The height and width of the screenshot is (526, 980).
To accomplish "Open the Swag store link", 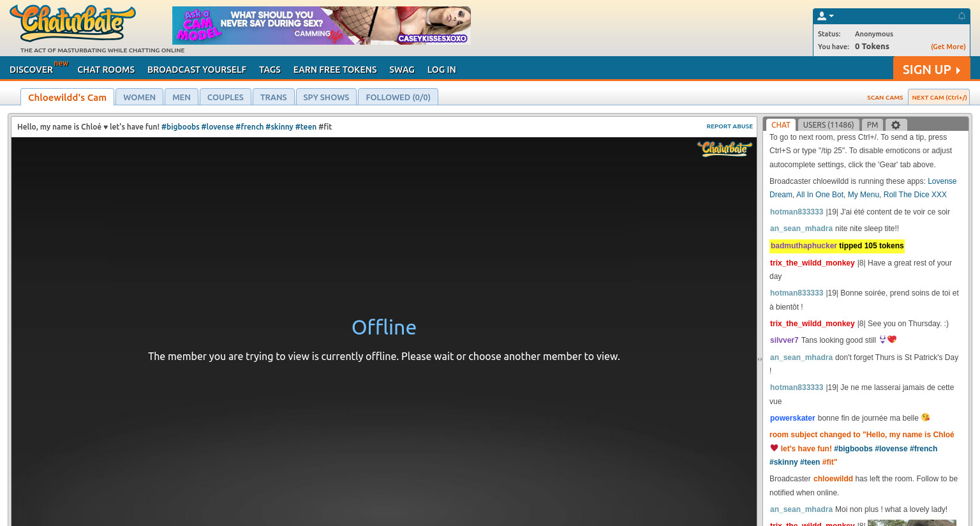I will tap(402, 70).
